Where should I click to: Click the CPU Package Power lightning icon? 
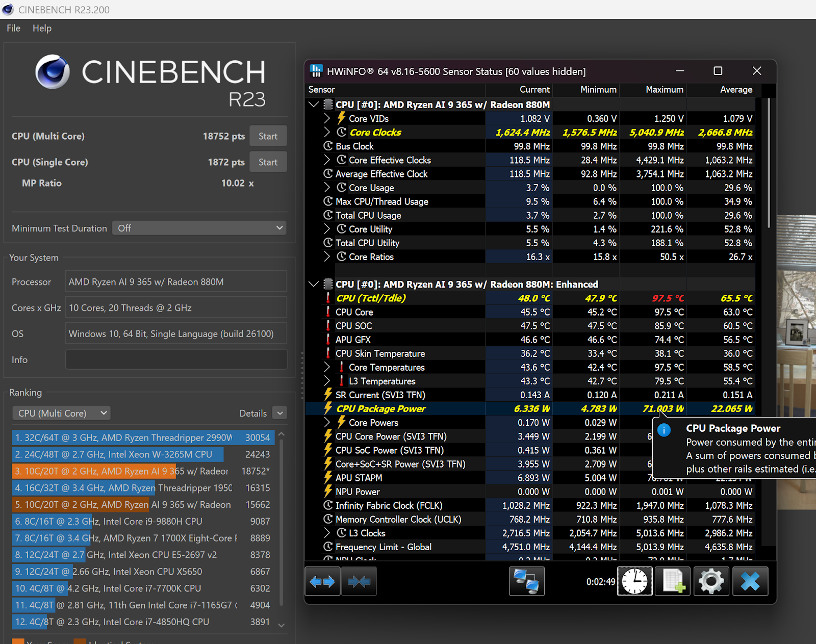(x=328, y=408)
